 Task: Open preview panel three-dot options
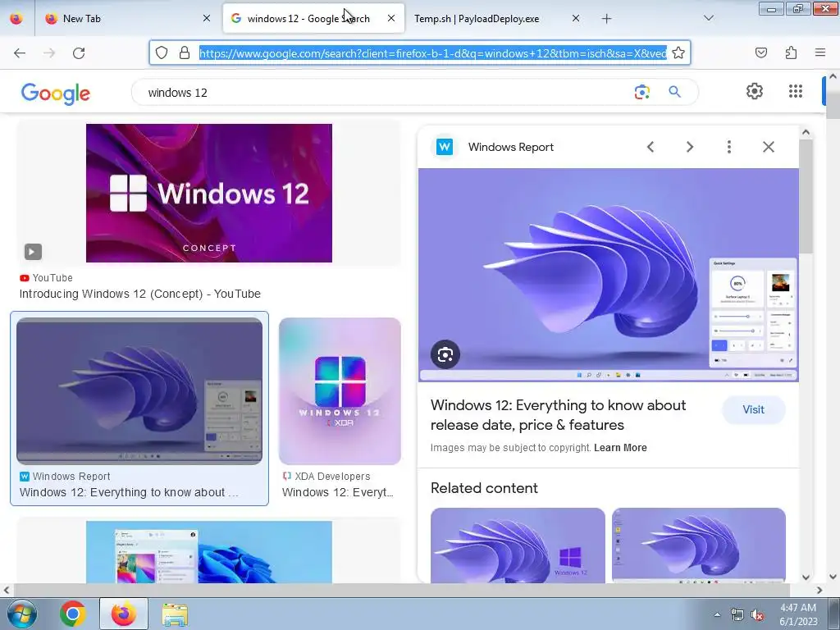pos(729,147)
